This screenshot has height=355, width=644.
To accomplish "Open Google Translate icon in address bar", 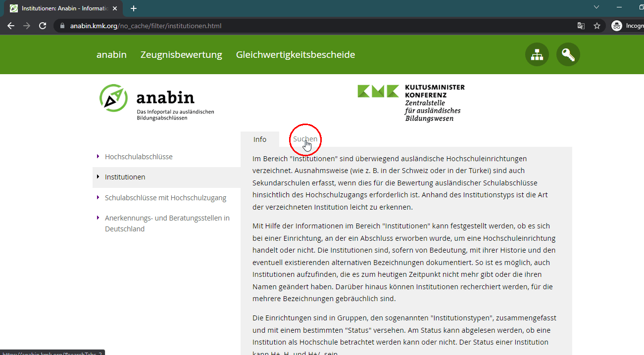I will click(580, 25).
